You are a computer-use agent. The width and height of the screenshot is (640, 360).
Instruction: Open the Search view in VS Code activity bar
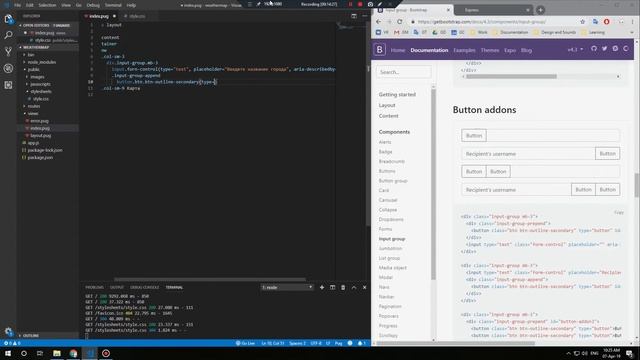(8, 35)
